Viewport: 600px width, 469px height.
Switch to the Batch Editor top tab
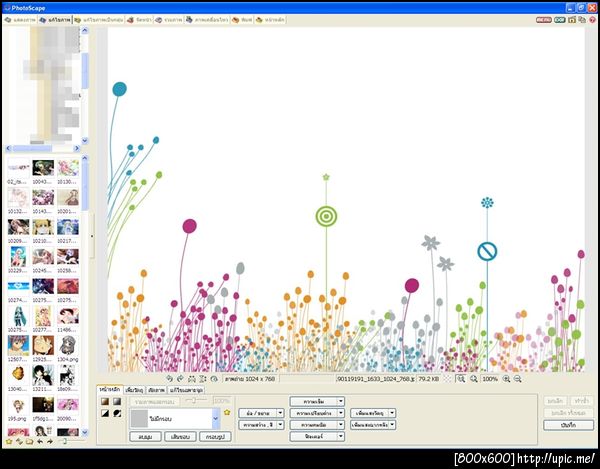coord(99,20)
